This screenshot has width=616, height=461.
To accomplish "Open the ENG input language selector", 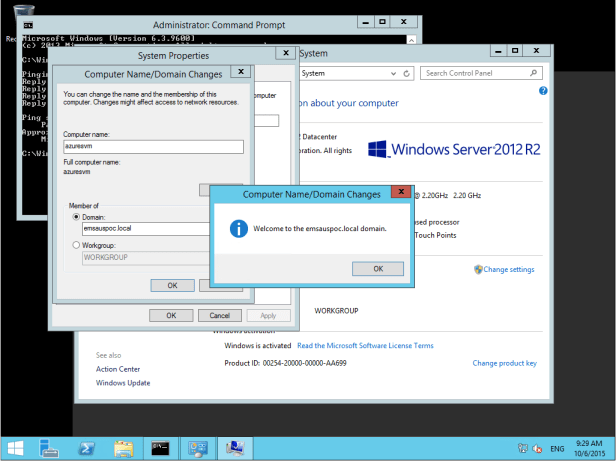I will tap(557, 449).
